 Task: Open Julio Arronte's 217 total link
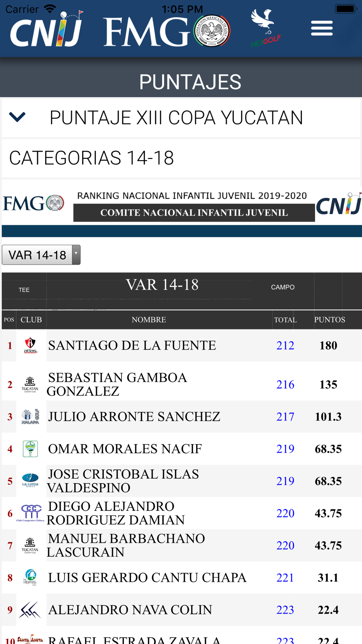(285, 417)
